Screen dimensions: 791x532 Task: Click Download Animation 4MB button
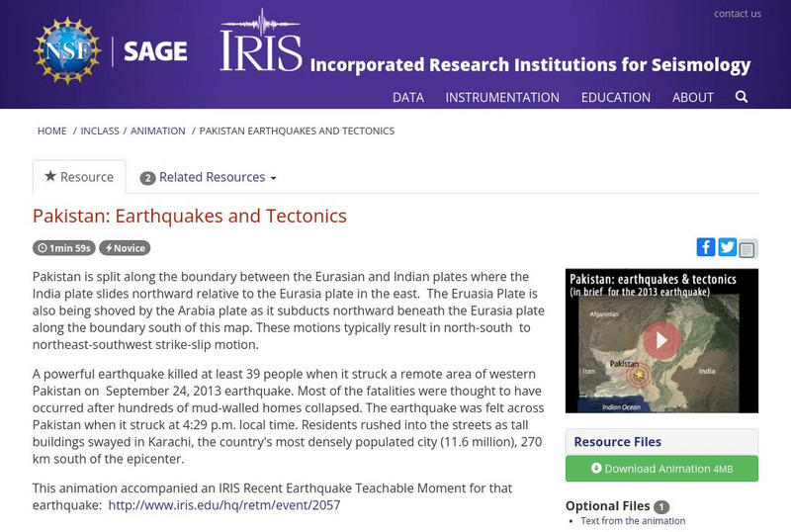pos(661,469)
